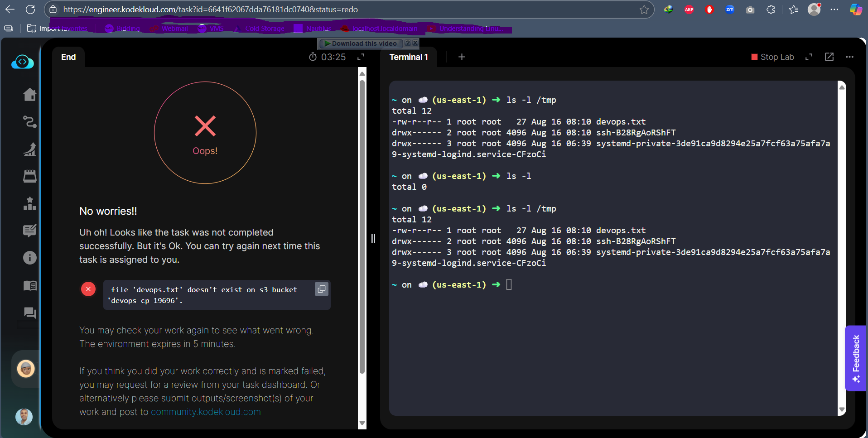Click the home icon in left sidebar
The width and height of the screenshot is (868, 438).
[30, 95]
